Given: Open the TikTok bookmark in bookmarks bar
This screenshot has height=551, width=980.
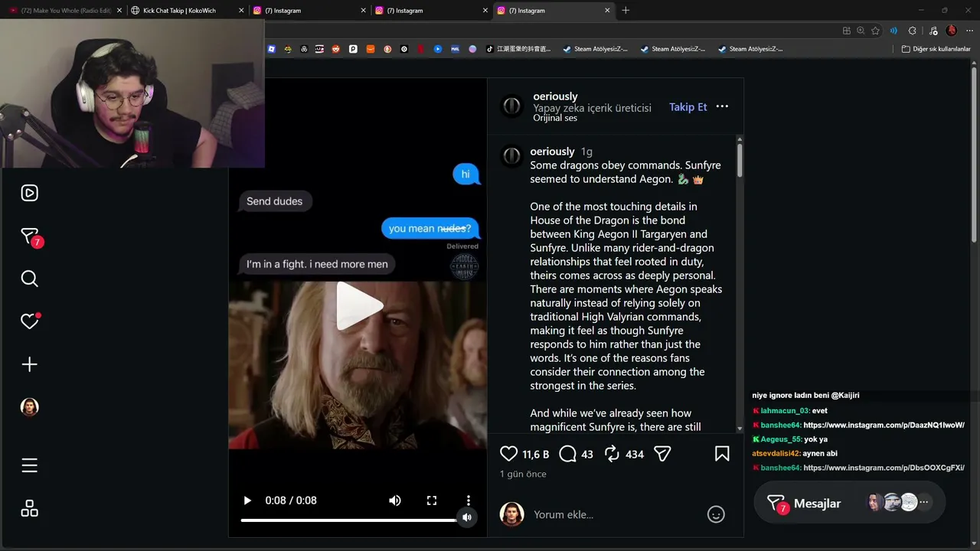Looking at the screenshot, I should click(x=519, y=49).
